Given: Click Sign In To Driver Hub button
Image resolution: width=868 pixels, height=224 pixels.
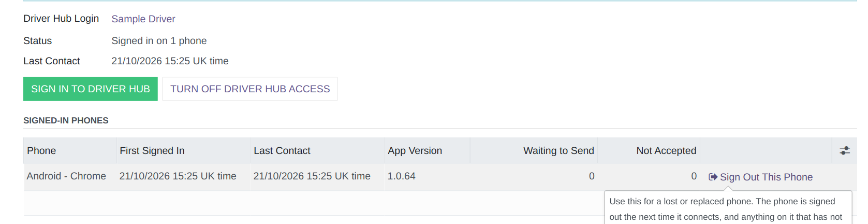Looking at the screenshot, I should pos(91,89).
